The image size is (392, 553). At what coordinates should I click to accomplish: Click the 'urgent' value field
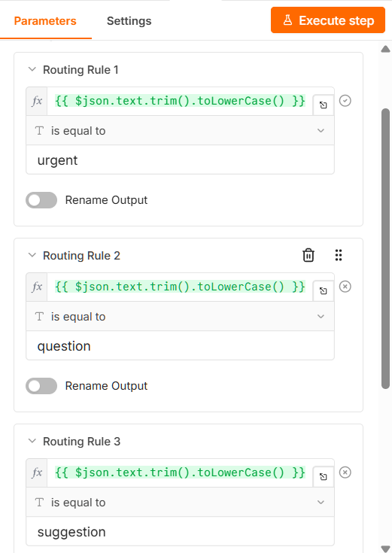tap(180, 160)
